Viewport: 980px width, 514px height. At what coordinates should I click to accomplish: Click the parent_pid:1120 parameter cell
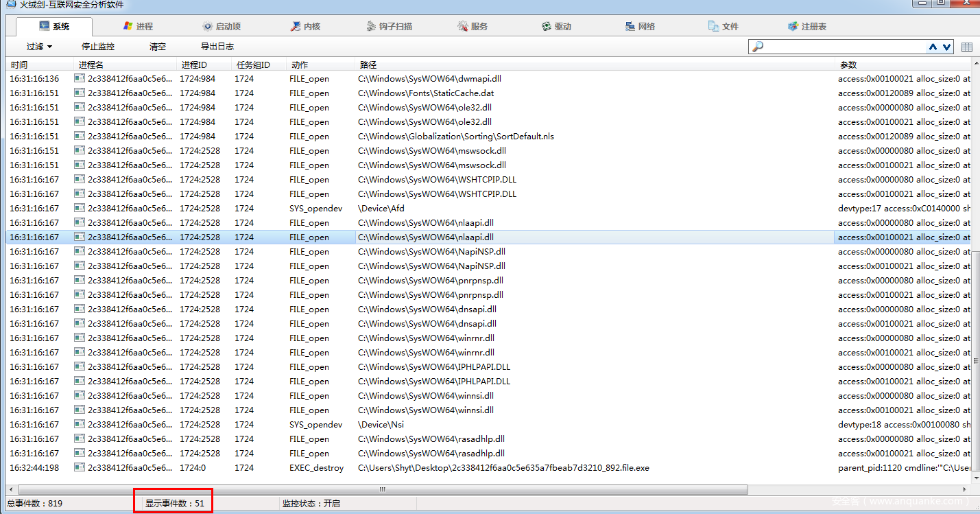click(x=904, y=468)
